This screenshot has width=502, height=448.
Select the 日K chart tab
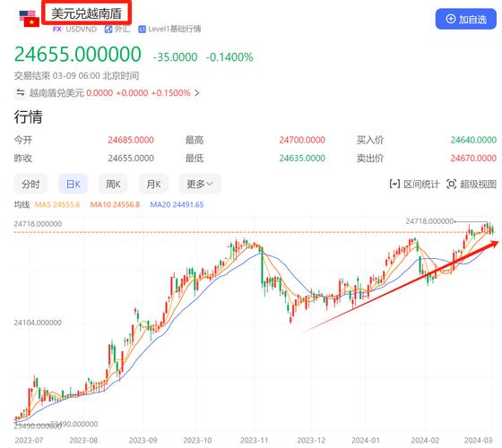click(x=73, y=184)
